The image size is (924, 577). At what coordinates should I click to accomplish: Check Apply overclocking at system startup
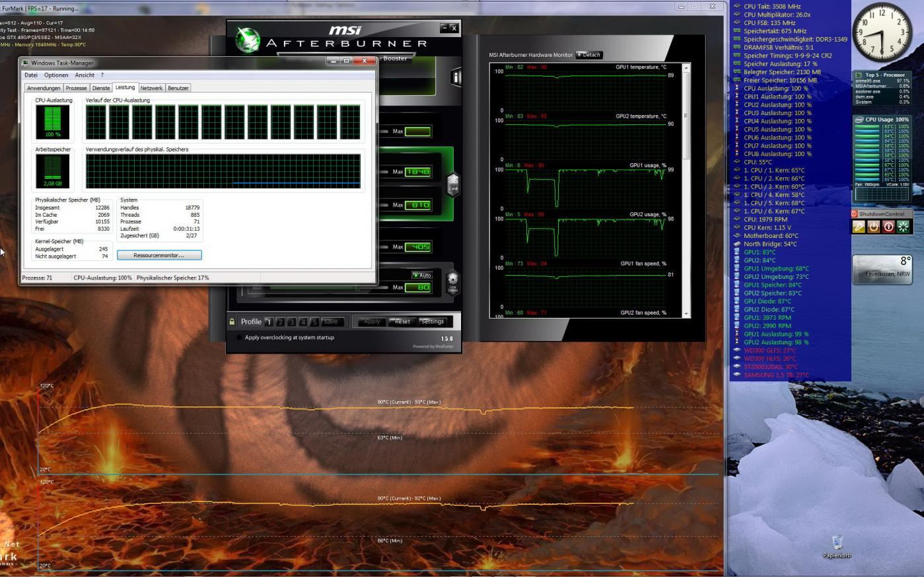[x=239, y=338]
